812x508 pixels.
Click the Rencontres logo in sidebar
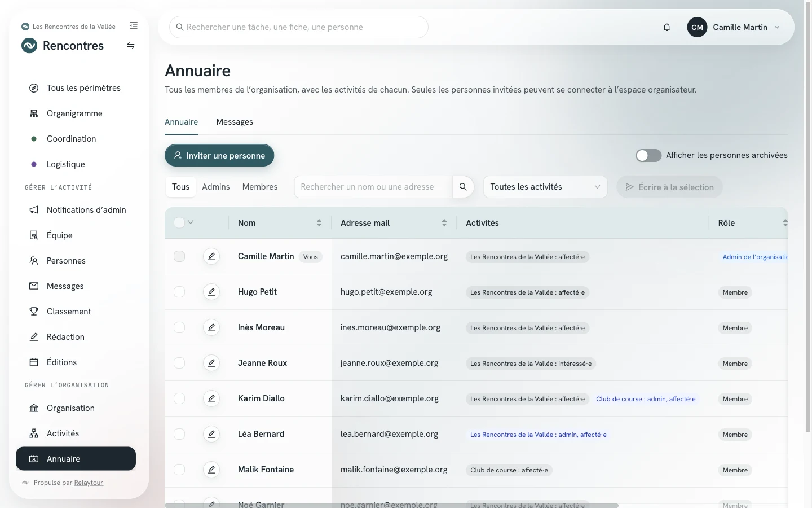(x=29, y=46)
